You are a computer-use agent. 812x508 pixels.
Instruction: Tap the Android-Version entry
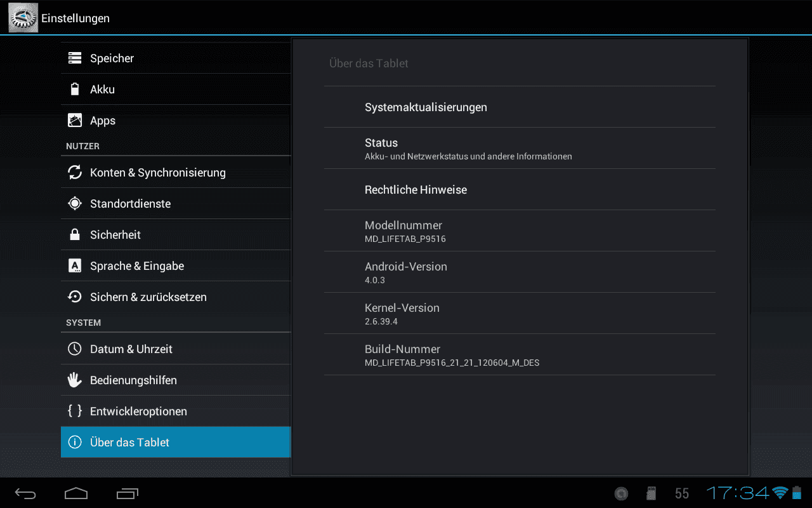(x=520, y=272)
